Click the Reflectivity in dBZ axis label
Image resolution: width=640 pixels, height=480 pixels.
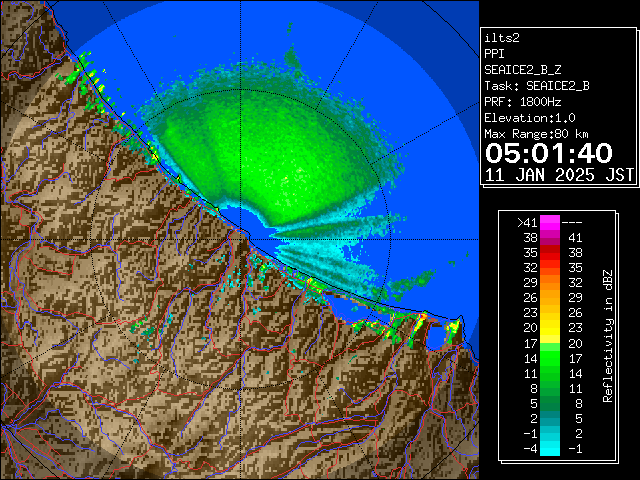pos(607,336)
